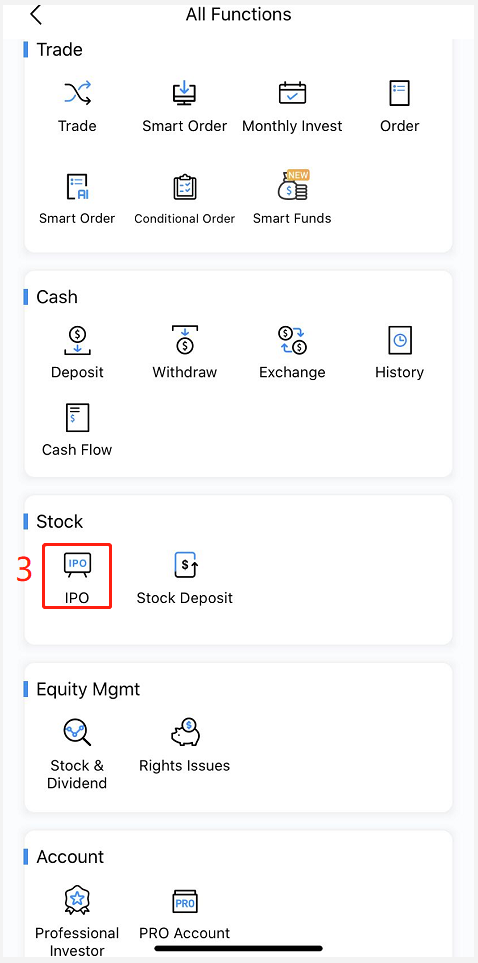Go back using the top-left arrow
The image size is (478, 963).
point(36,14)
